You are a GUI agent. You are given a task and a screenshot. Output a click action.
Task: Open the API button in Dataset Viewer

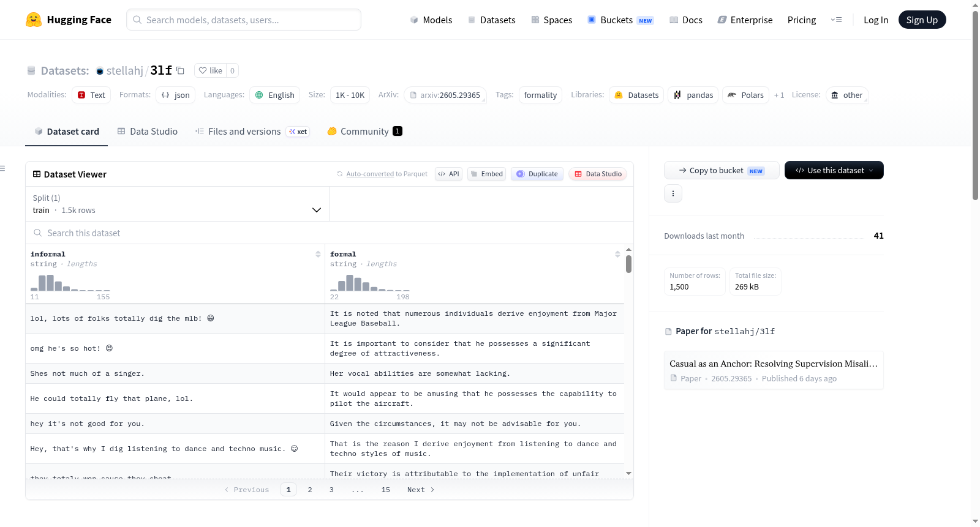[x=448, y=174]
